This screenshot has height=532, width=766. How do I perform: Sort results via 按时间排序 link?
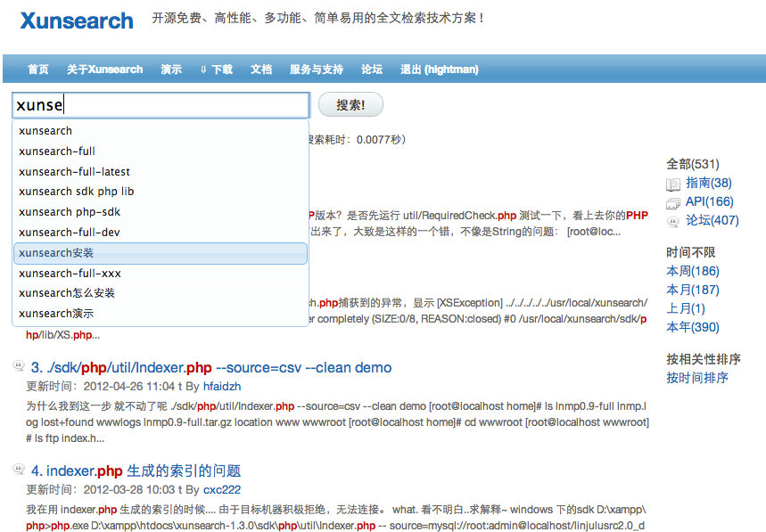click(697, 378)
